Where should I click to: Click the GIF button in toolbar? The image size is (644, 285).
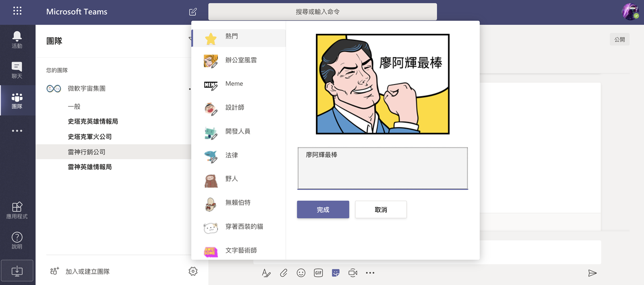tap(318, 273)
